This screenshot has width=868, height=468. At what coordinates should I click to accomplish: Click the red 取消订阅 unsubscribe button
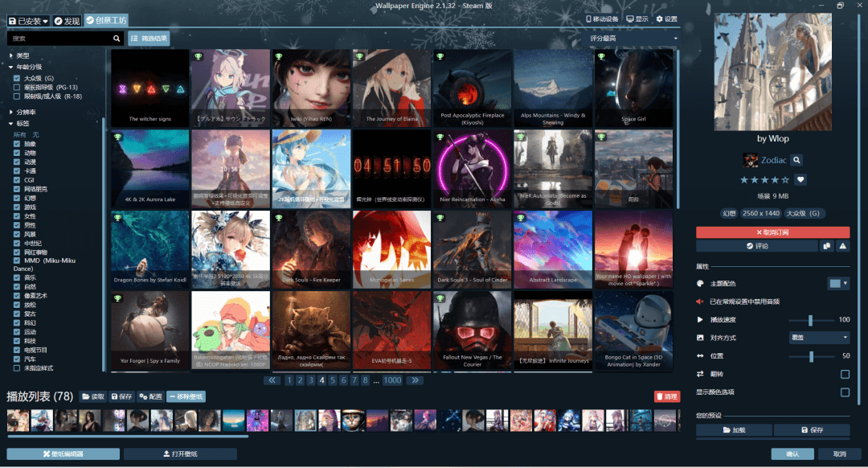[x=774, y=232]
